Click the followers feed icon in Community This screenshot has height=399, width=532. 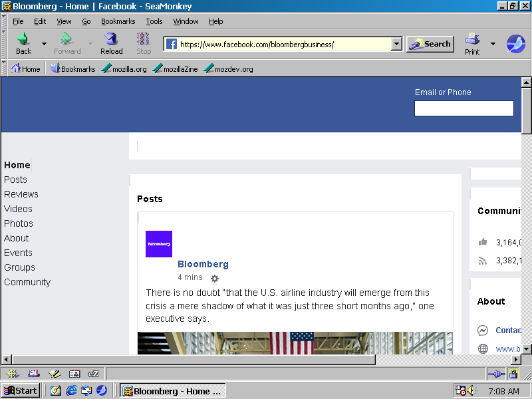point(483,261)
